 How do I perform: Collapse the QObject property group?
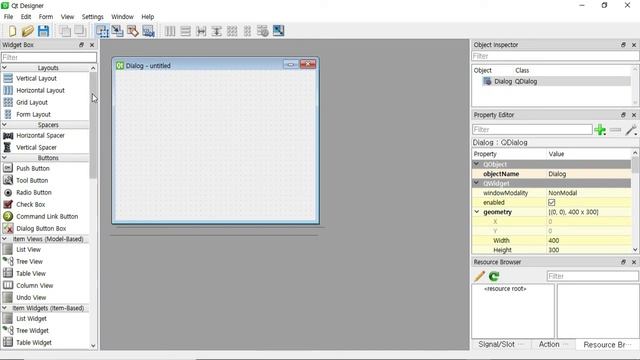(x=476, y=164)
